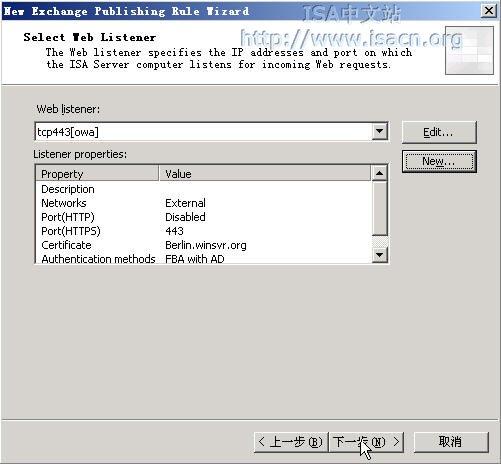Select the Authentication methods row
Screen dimensions: 501x464
pos(203,258)
